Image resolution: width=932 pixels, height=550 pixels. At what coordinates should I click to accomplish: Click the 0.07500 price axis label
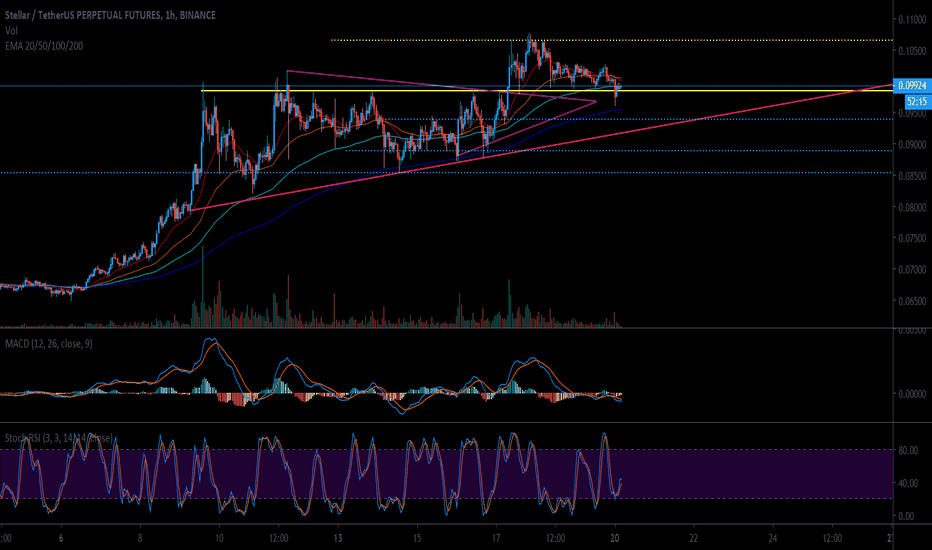tap(912, 238)
